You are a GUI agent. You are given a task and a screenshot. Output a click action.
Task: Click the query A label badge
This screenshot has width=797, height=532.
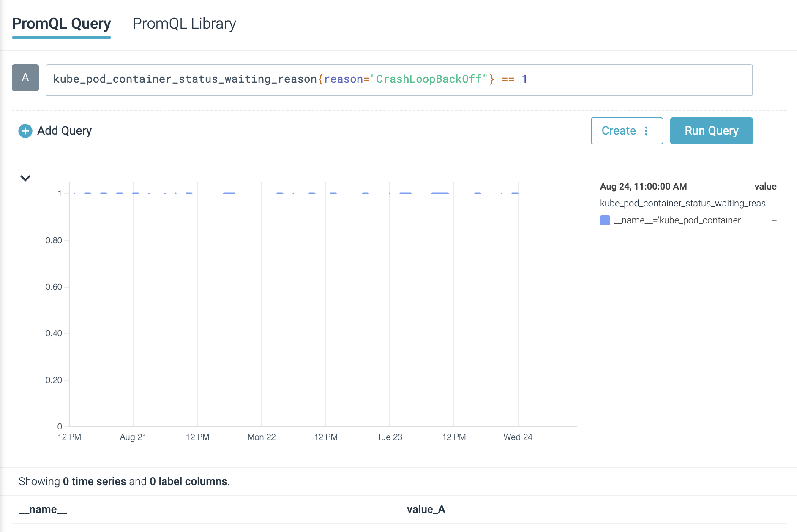[25, 78]
